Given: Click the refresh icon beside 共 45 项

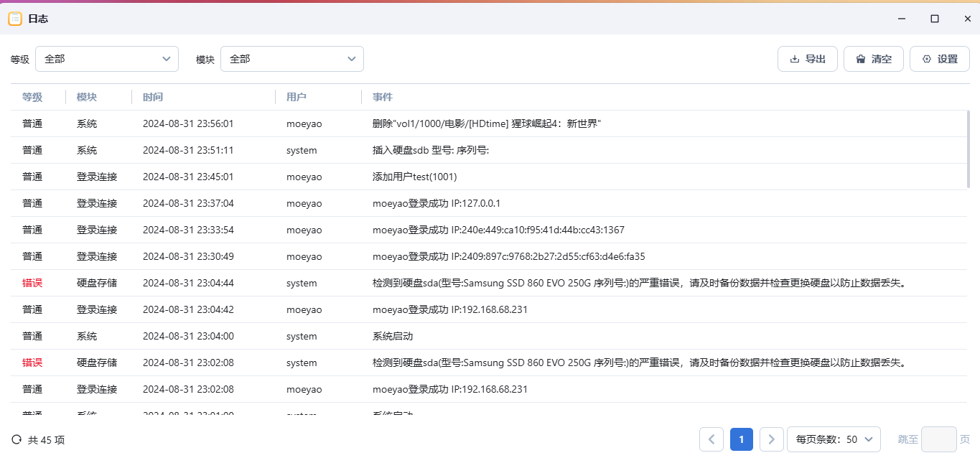Looking at the screenshot, I should point(17,439).
